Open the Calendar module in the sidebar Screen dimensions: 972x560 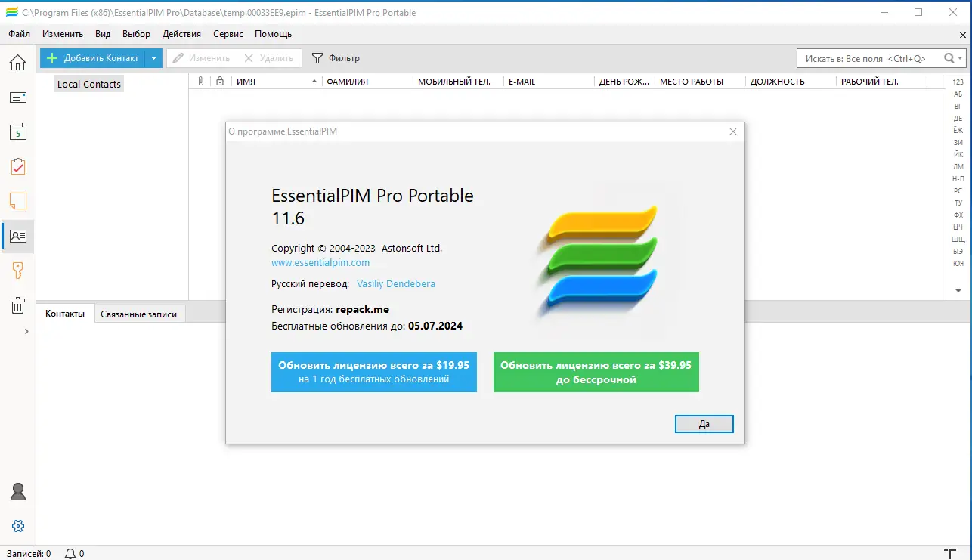pos(17,131)
